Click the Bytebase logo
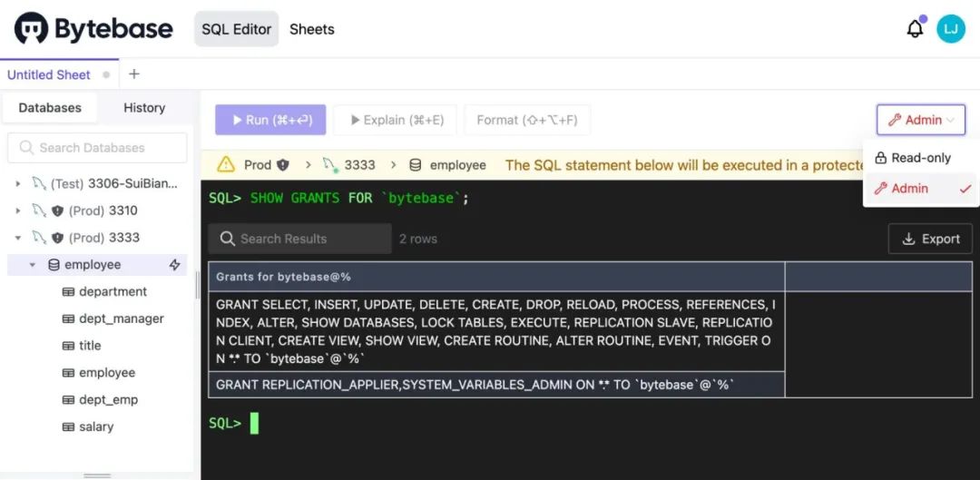 point(93,29)
